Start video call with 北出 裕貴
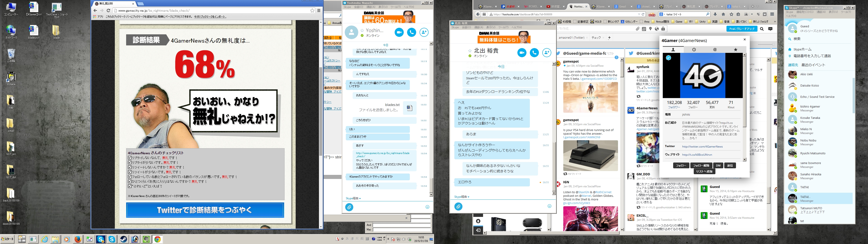 point(522,53)
